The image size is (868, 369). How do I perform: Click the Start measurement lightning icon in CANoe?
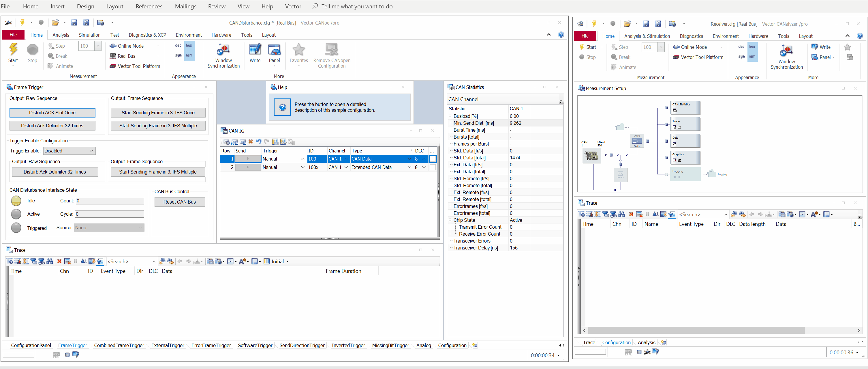[13, 50]
